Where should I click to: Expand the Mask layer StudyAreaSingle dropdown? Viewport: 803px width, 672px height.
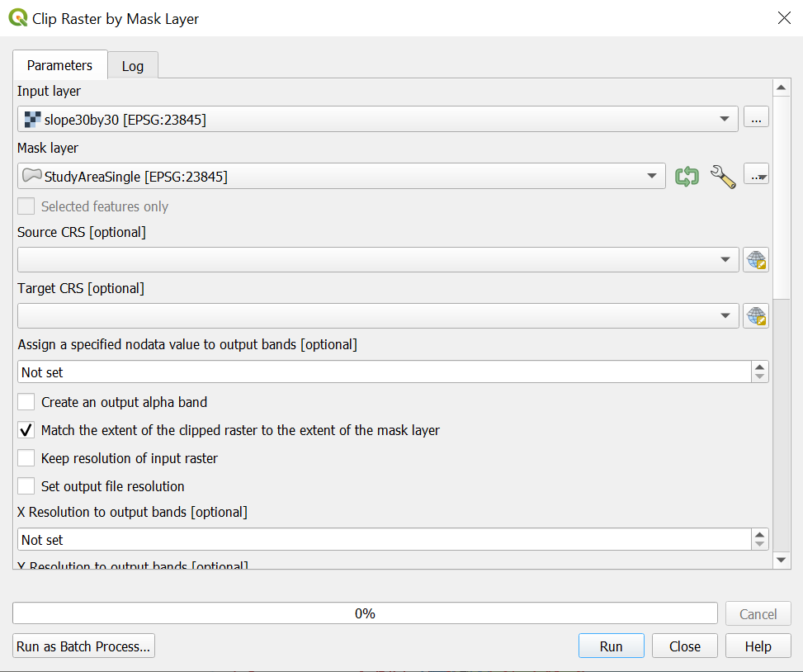pyautogui.click(x=652, y=176)
